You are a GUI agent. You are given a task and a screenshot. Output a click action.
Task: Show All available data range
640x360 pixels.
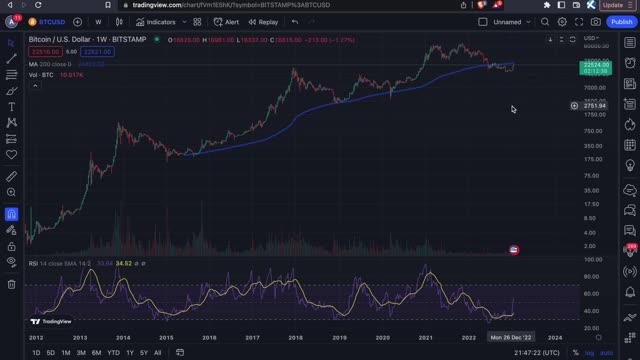pyautogui.click(x=158, y=353)
